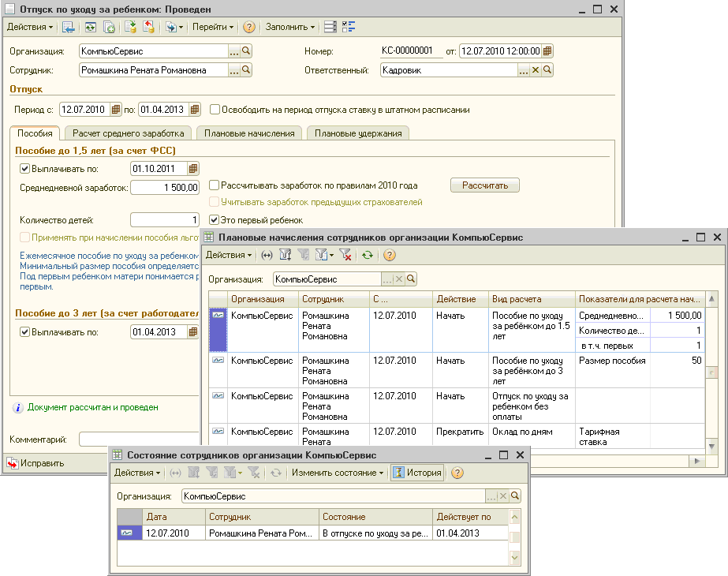This screenshot has height=576, width=728.
Task: Click the Рассчитать button
Action: tap(485, 185)
